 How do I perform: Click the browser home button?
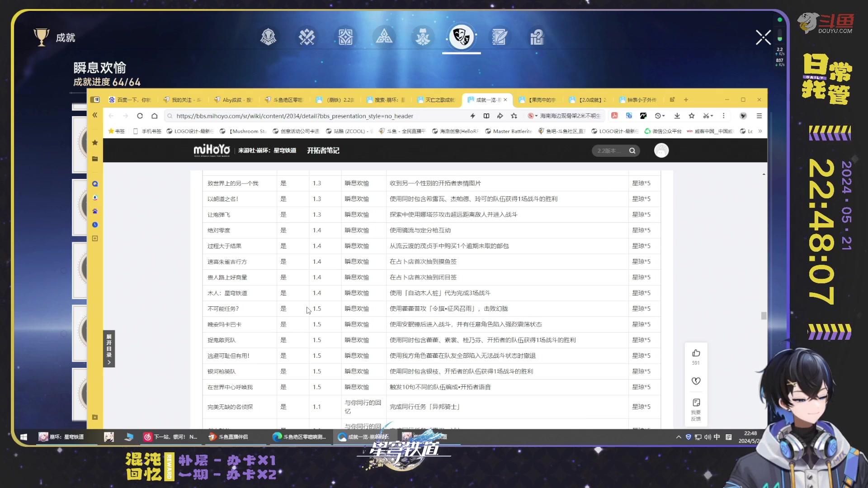155,116
